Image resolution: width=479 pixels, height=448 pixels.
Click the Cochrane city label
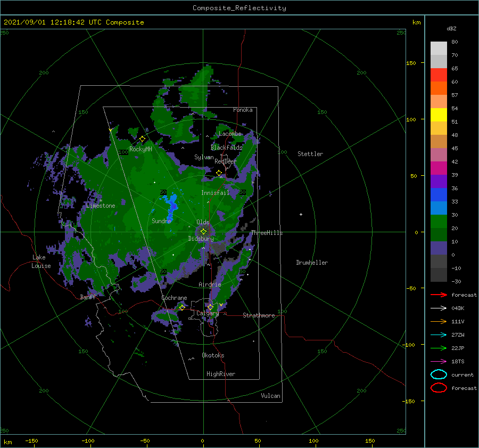pos(174,298)
